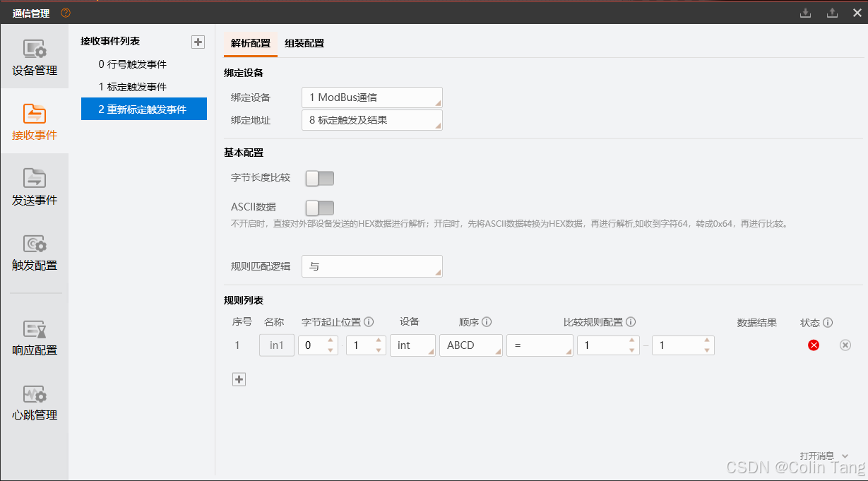Click the 打开消息 link at bottom right

point(816,457)
